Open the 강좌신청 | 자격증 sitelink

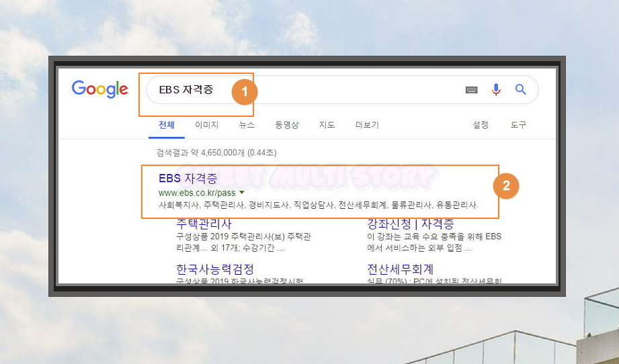411,224
